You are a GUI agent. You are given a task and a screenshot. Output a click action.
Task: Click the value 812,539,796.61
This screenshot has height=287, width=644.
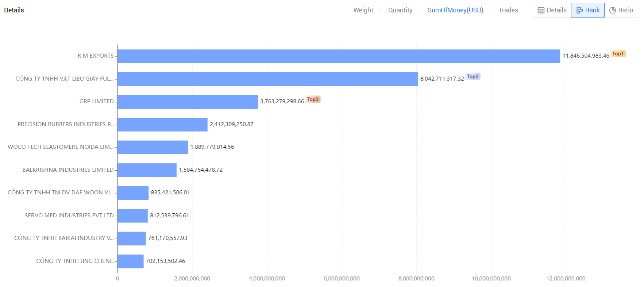pyautogui.click(x=170, y=216)
